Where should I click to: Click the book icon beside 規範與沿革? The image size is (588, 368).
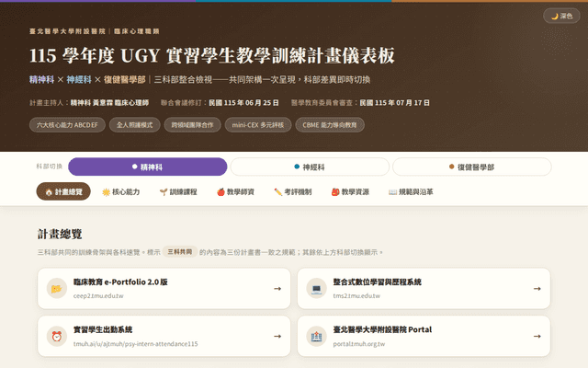tap(392, 192)
